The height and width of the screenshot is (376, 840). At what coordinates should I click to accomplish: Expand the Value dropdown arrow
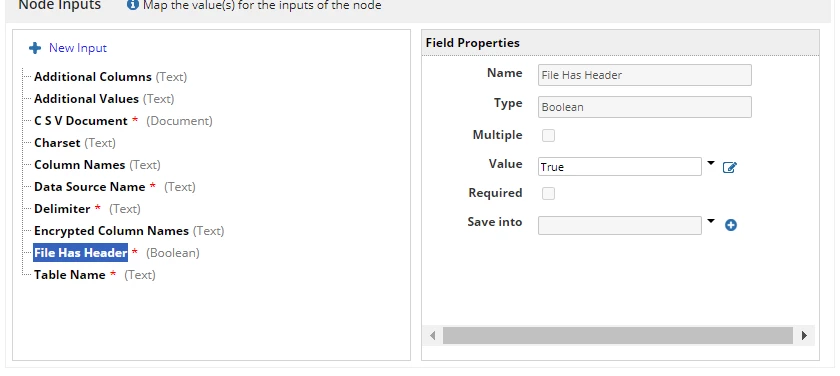point(711,163)
